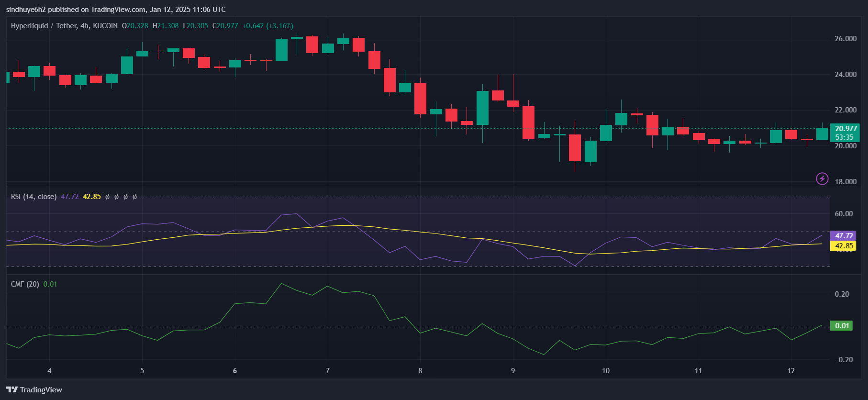The image size is (868, 400).
Task: Click the 53:35 candle countdown timer
Action: 844,137
